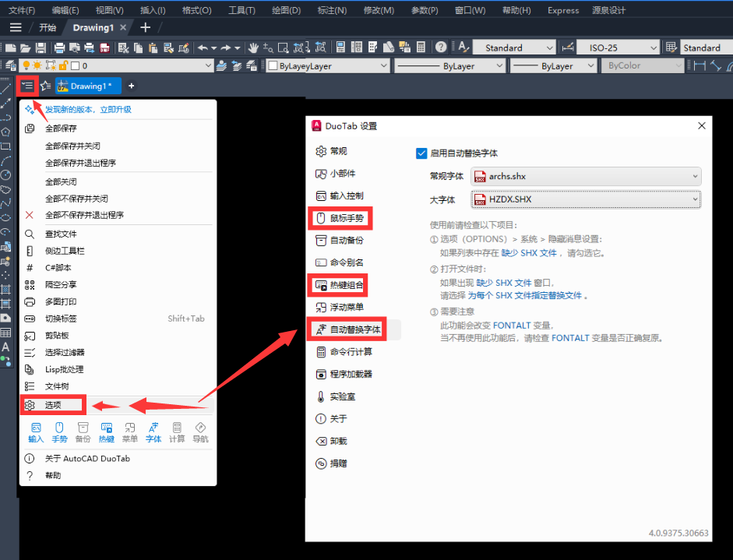Viewport: 733px width, 560px height.
Task: Click the 备份 backup quick toggle
Action: click(x=83, y=432)
